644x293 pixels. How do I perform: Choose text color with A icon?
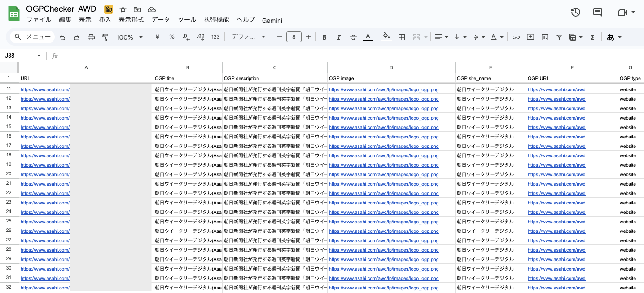(368, 37)
